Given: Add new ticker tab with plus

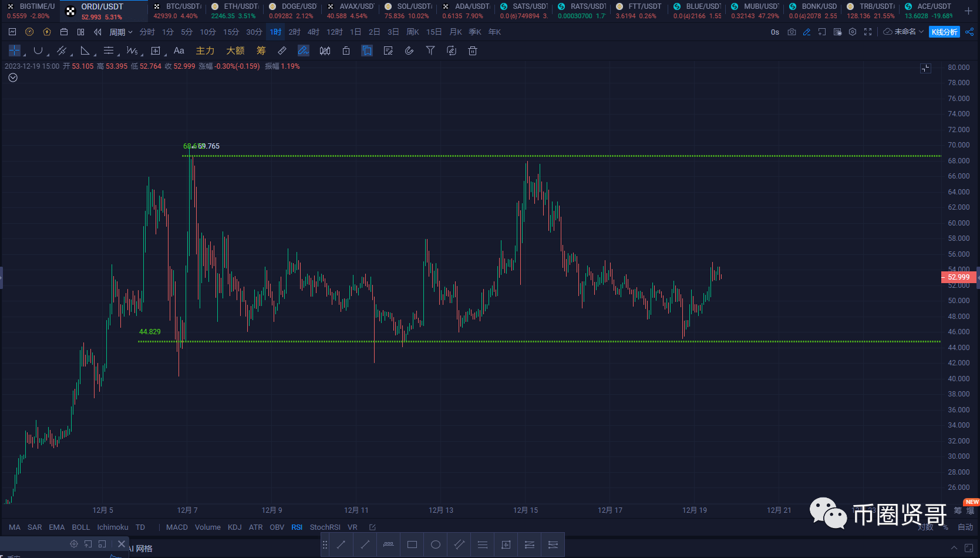Looking at the screenshot, I should pyautogui.click(x=968, y=11).
